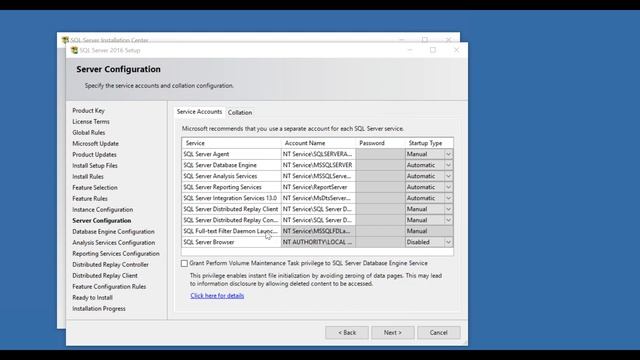Screen dimensions: 640x360
Task: Select the Instance Configuration step
Action: (x=103, y=210)
